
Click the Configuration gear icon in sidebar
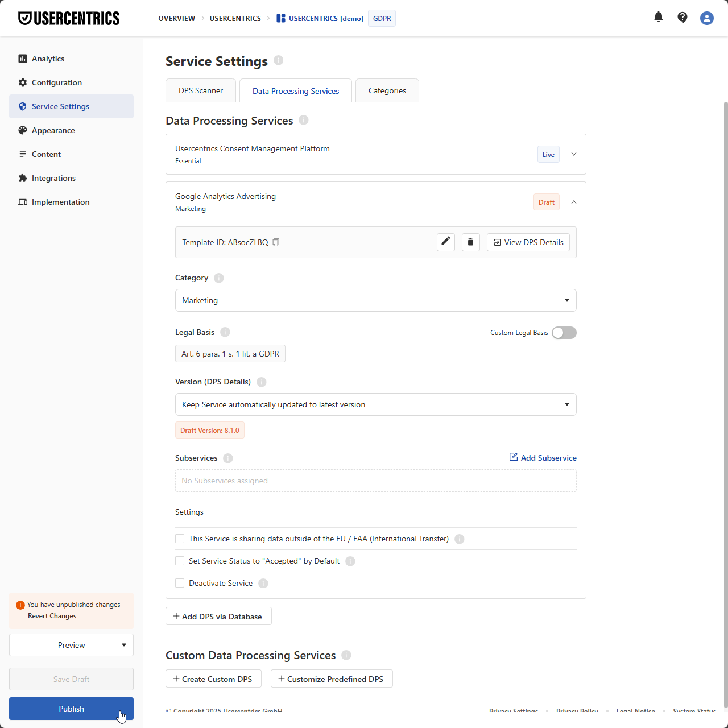pyautogui.click(x=23, y=82)
